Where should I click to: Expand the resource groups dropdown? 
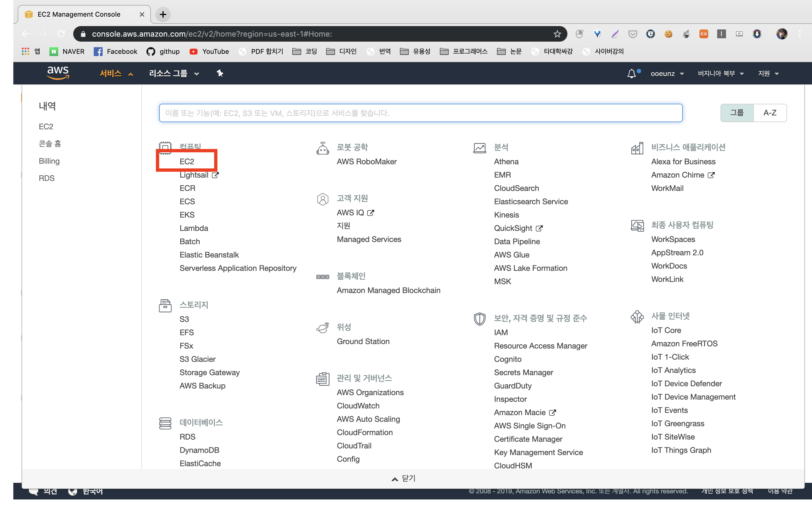click(x=174, y=73)
